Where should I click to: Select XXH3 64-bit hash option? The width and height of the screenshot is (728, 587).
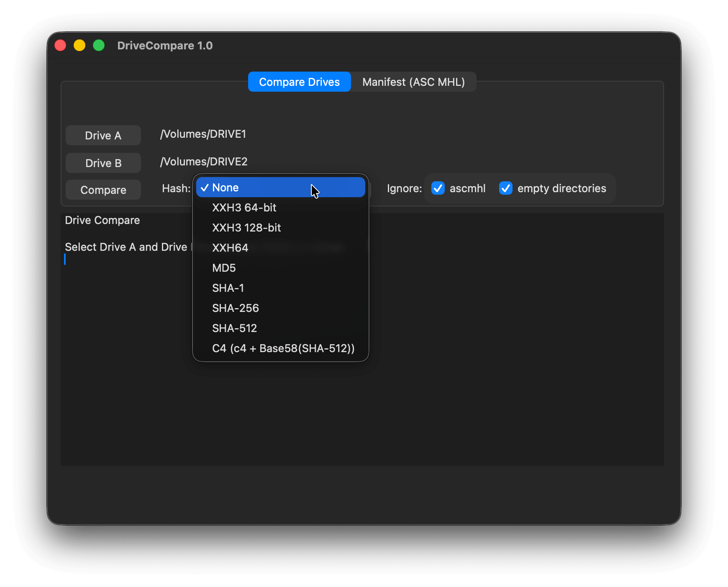click(x=280, y=208)
